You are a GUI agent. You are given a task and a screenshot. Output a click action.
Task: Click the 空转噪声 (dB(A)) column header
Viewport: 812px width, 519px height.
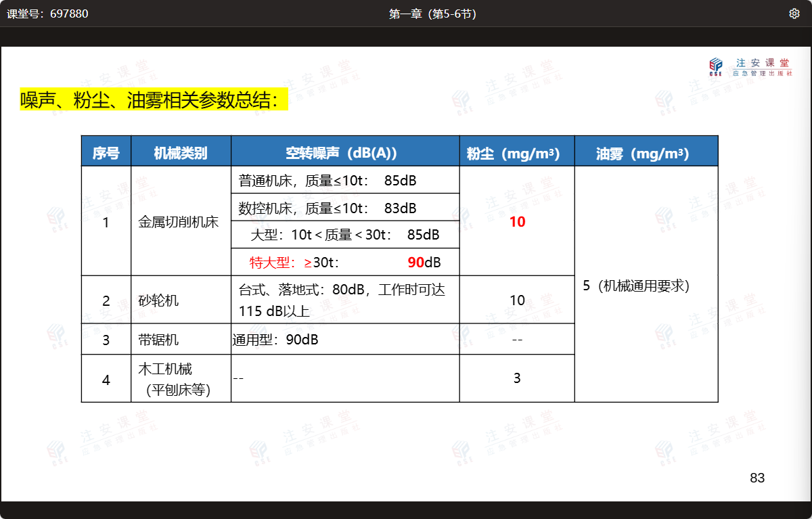[x=345, y=153]
